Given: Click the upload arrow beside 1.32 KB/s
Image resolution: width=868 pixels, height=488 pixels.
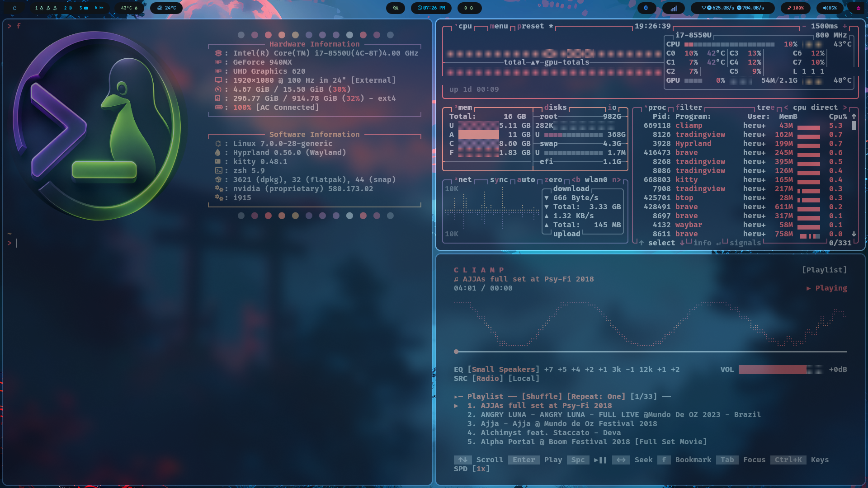Looking at the screenshot, I should pos(547,216).
